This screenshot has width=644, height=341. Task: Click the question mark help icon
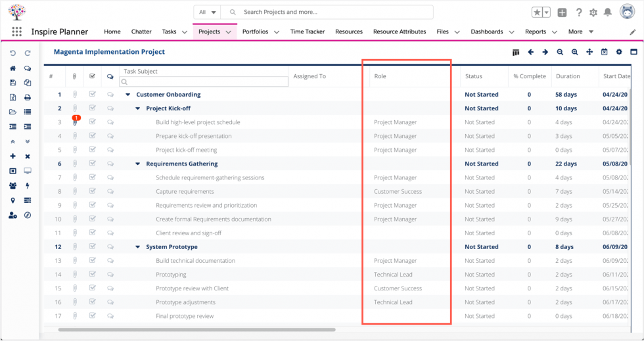point(579,12)
